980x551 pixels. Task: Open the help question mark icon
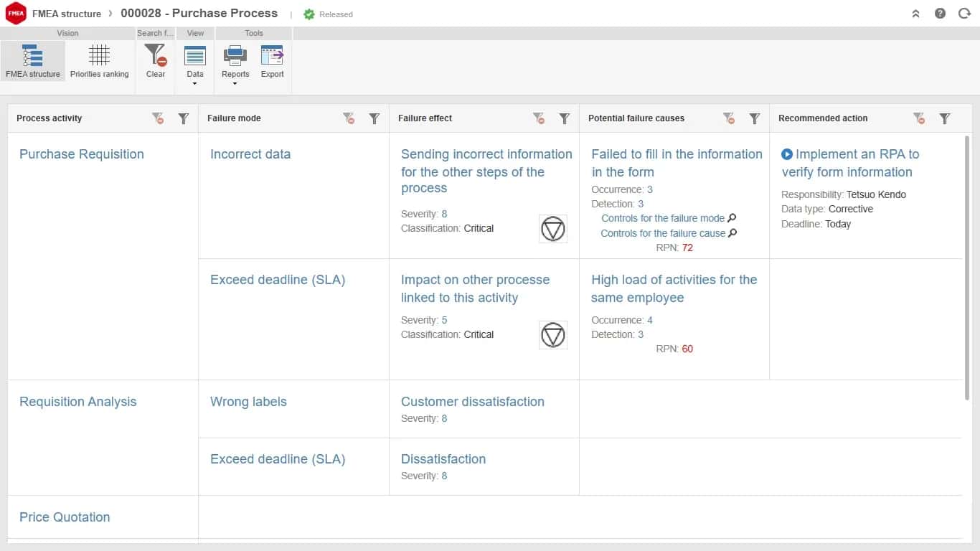(940, 14)
